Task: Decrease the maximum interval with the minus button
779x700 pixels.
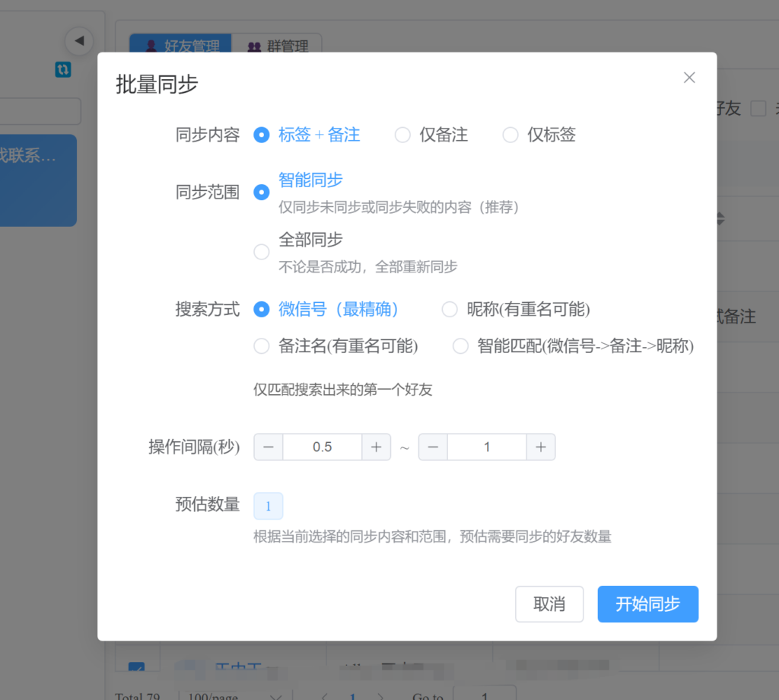Action: (433, 447)
